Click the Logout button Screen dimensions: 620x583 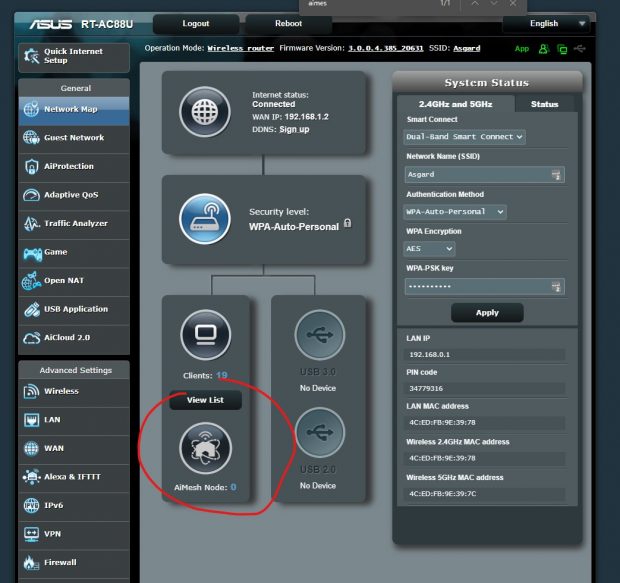(x=196, y=24)
